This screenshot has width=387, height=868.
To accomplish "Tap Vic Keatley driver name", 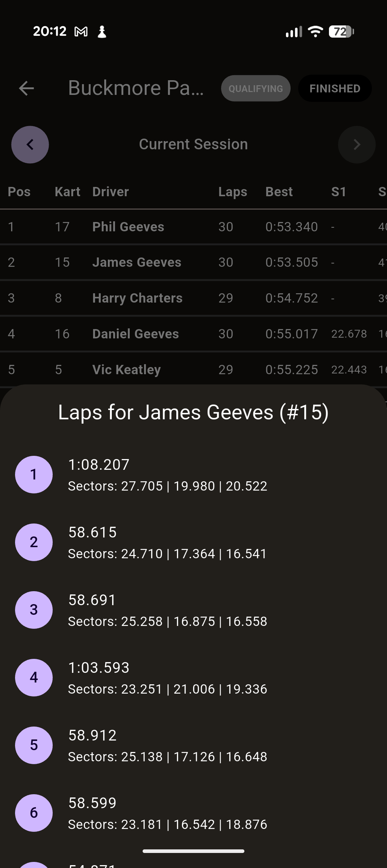I will pos(126,370).
